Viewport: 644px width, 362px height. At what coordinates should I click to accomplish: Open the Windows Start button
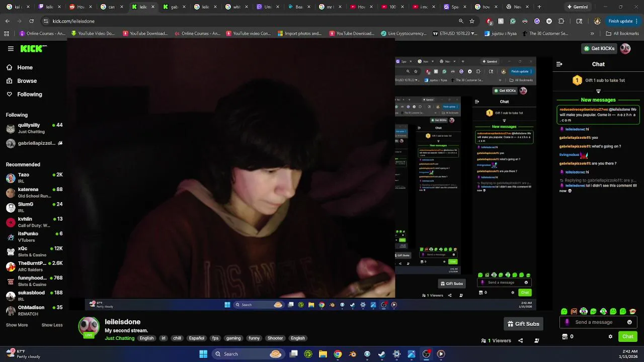(x=203, y=354)
